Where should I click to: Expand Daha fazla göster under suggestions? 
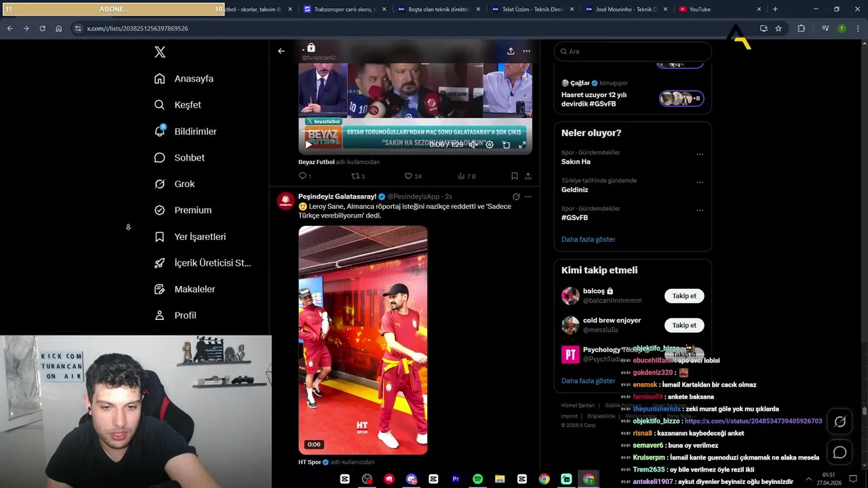click(x=588, y=381)
